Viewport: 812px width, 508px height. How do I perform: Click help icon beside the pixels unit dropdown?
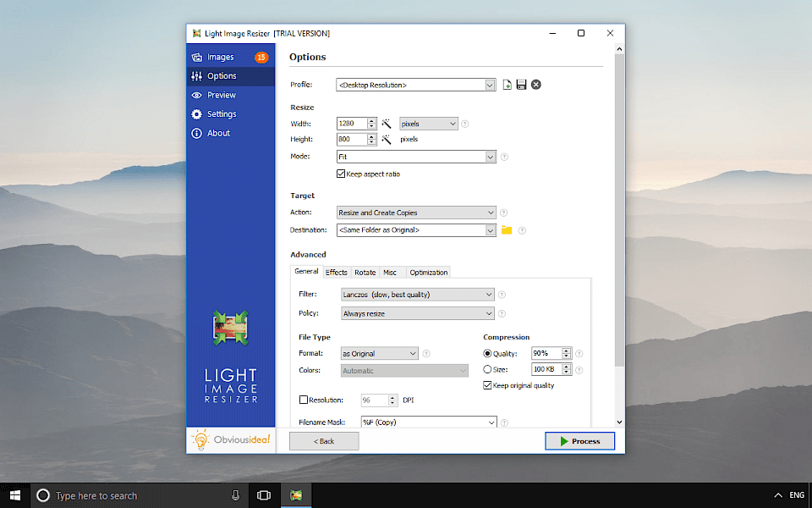click(465, 124)
